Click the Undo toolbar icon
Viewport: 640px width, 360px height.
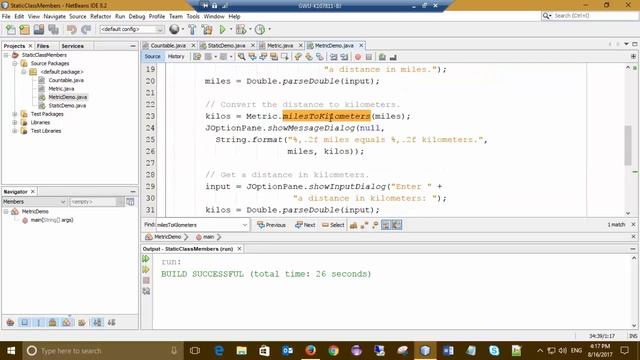pyautogui.click(x=71, y=29)
